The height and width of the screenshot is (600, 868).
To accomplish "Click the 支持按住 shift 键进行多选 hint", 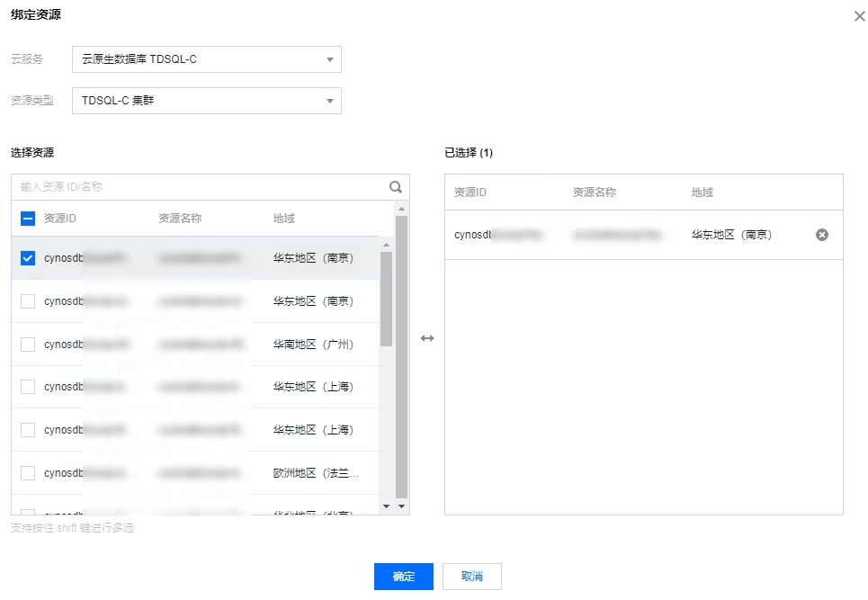I will coord(73,528).
